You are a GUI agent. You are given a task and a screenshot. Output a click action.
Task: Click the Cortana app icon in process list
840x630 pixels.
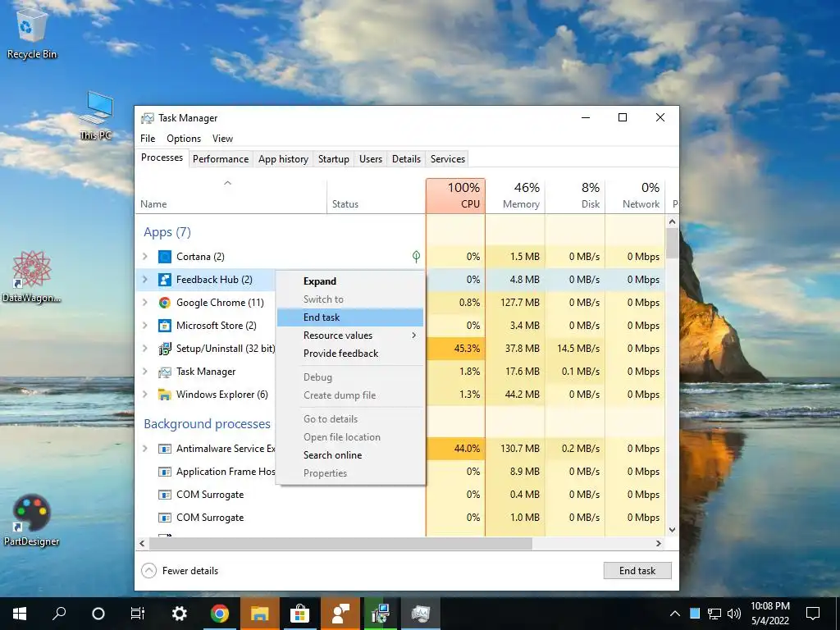164,257
